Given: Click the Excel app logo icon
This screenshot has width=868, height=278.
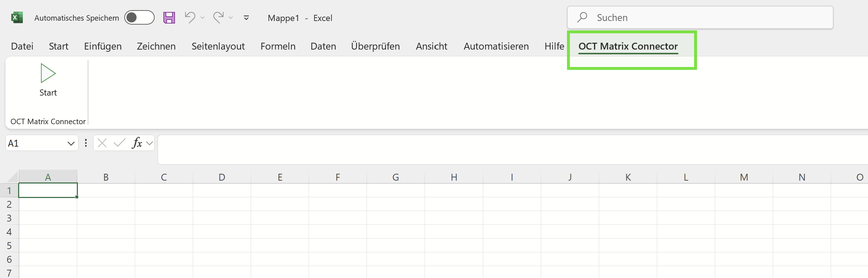Looking at the screenshot, I should point(17,18).
